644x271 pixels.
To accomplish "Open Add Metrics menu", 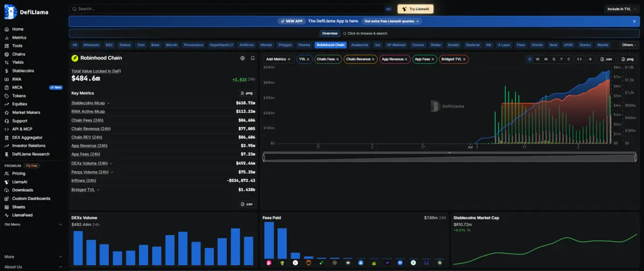I will click(x=278, y=60).
